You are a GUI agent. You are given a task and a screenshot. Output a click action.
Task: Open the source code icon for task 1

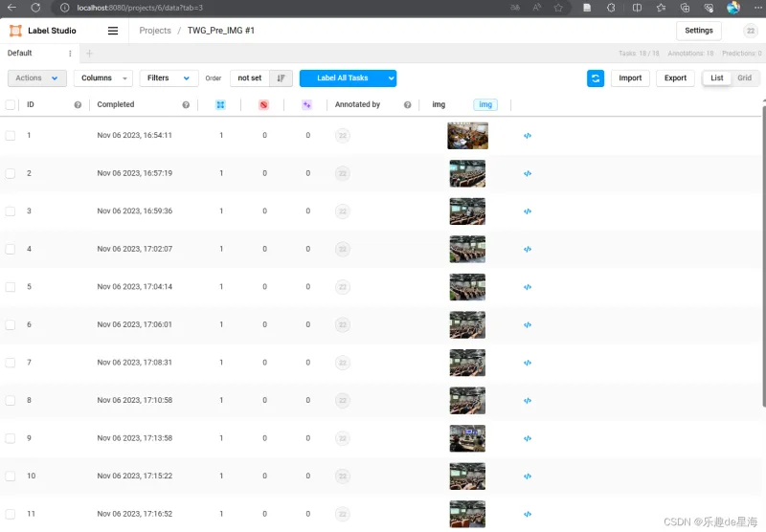[528, 136]
